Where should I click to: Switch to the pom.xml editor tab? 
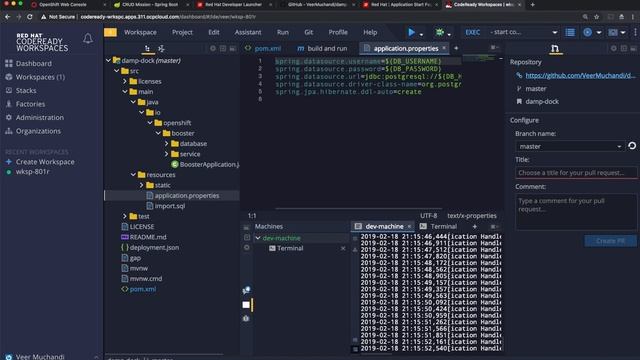[263, 48]
